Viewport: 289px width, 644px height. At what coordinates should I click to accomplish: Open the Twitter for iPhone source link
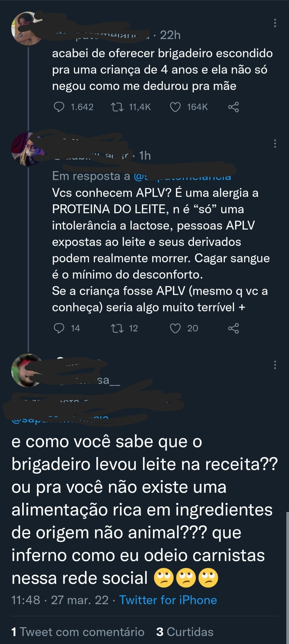168,600
